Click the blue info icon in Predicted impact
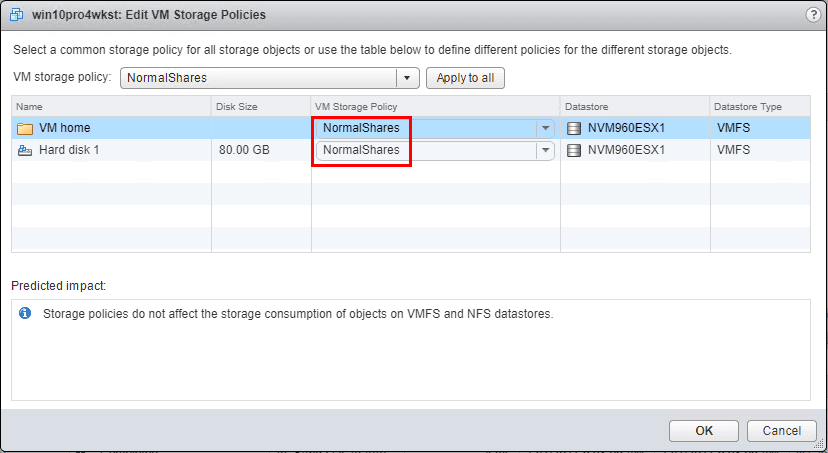The image size is (828, 453). tap(25, 313)
